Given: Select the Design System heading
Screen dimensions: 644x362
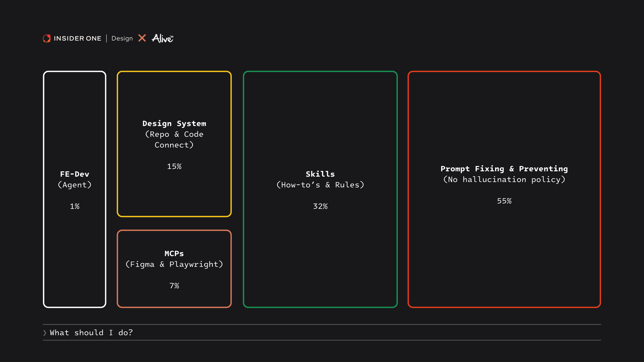Looking at the screenshot, I should [174, 123].
